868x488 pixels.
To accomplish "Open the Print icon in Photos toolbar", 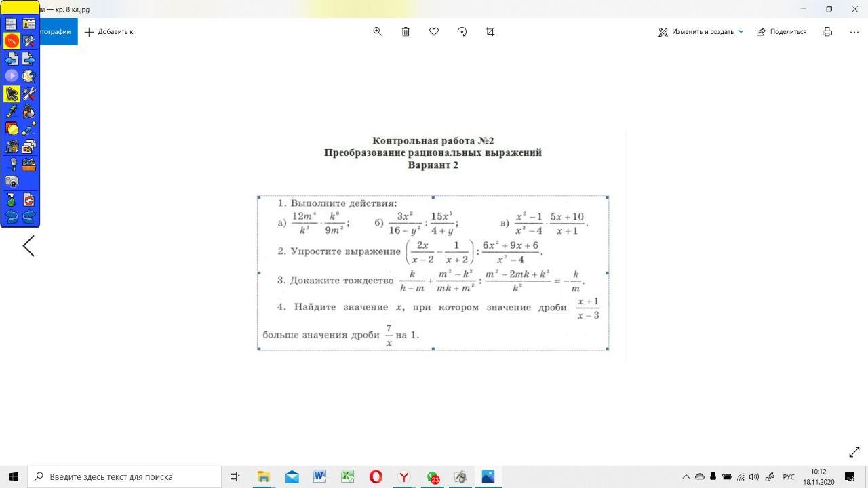I will pyautogui.click(x=827, y=31).
